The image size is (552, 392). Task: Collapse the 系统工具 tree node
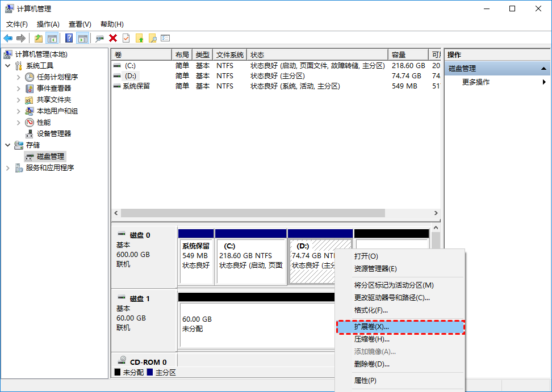pyautogui.click(x=8, y=66)
